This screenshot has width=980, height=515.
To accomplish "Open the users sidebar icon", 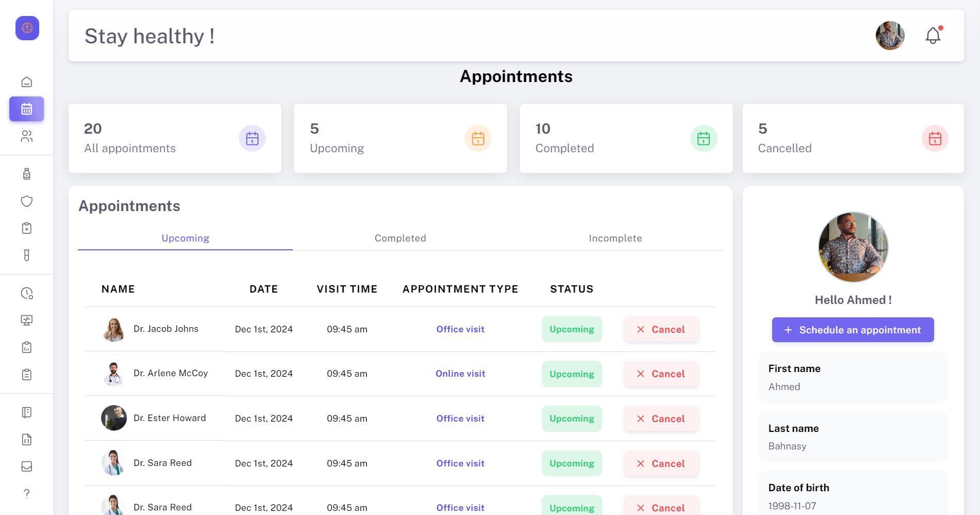I will (27, 136).
